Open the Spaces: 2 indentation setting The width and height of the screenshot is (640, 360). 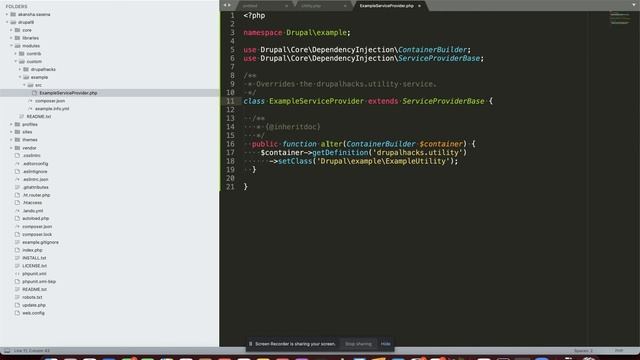(583, 351)
